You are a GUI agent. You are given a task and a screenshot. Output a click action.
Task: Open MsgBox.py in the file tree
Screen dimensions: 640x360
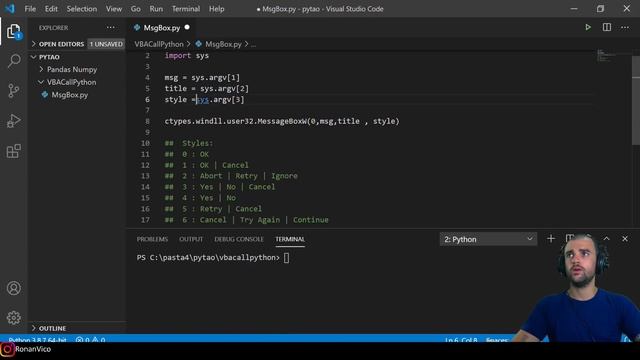(69, 95)
